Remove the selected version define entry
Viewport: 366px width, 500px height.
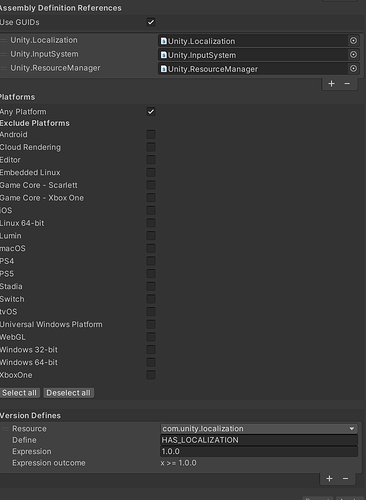point(345,479)
